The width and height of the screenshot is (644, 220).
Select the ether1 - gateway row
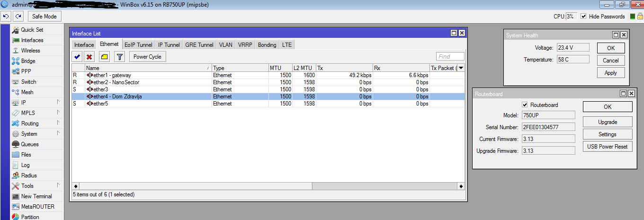(268, 75)
